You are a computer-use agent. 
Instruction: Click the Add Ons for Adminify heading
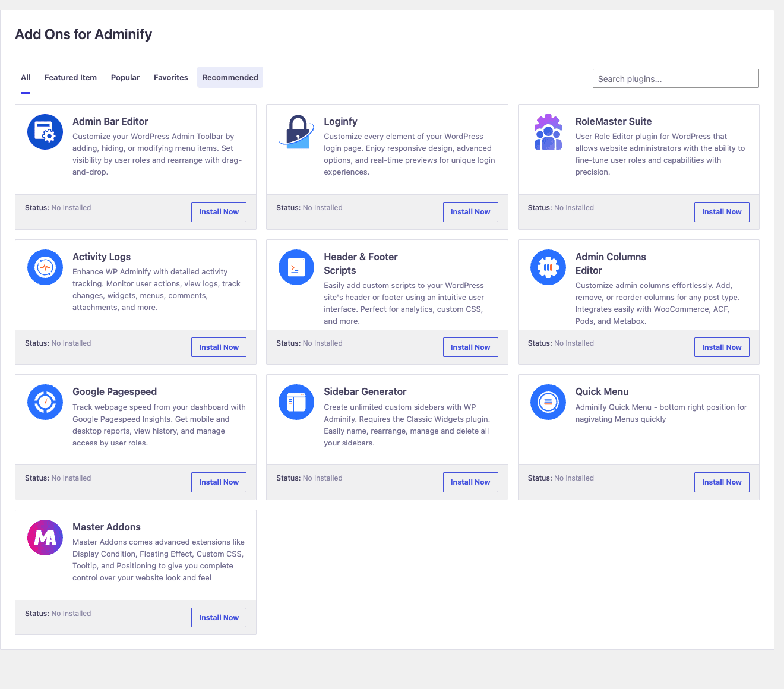tap(84, 34)
